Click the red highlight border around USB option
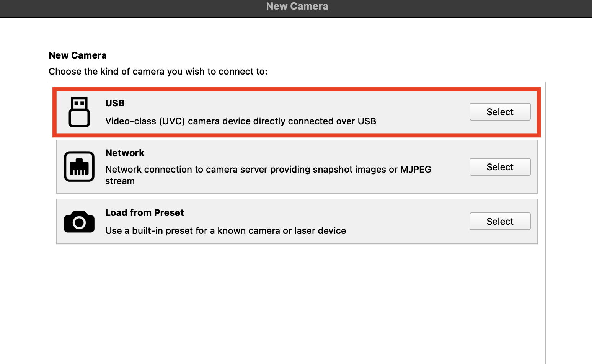Image resolution: width=592 pixels, height=364 pixels. 297,90
